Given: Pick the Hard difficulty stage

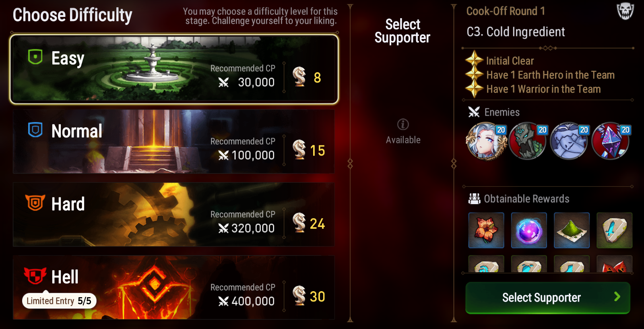Looking at the screenshot, I should click(x=174, y=215).
